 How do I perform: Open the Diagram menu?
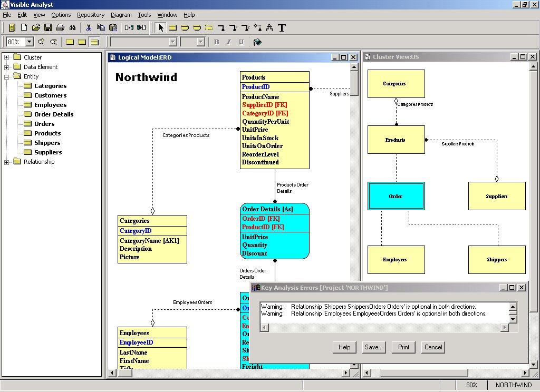click(121, 15)
